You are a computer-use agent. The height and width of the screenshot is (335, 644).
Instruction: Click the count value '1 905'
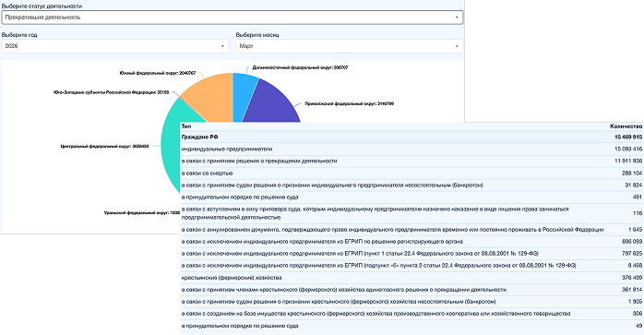point(635,301)
